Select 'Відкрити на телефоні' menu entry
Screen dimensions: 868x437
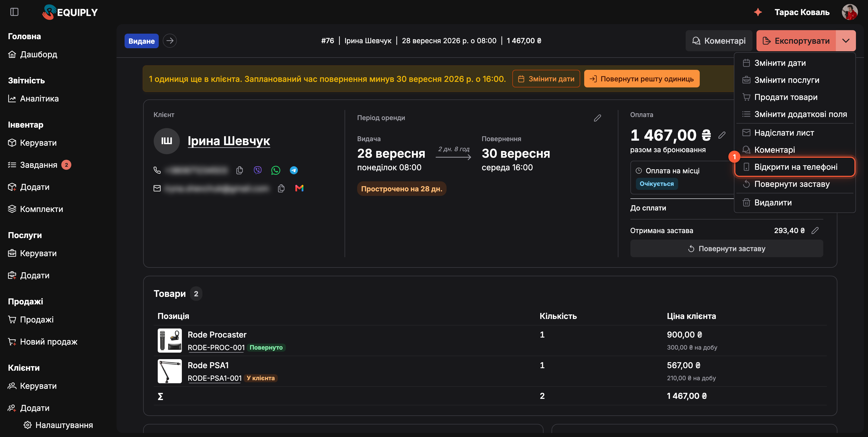click(795, 167)
